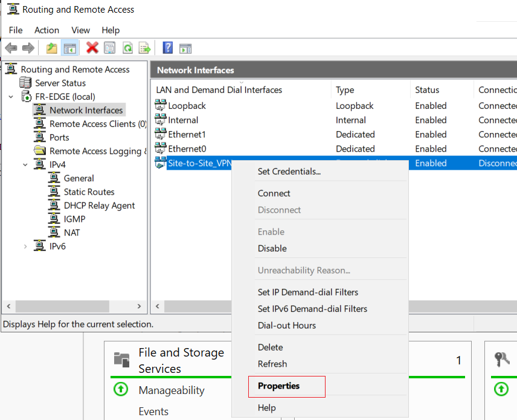Expand the IPv6 tree node
Image resolution: width=517 pixels, height=420 pixels.
pyautogui.click(x=25, y=247)
